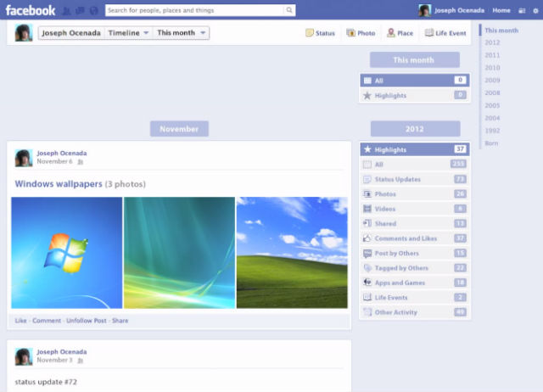Click Joseph Ocenada's avatar on the November 6 post
543x392 pixels.
[x=24, y=158]
